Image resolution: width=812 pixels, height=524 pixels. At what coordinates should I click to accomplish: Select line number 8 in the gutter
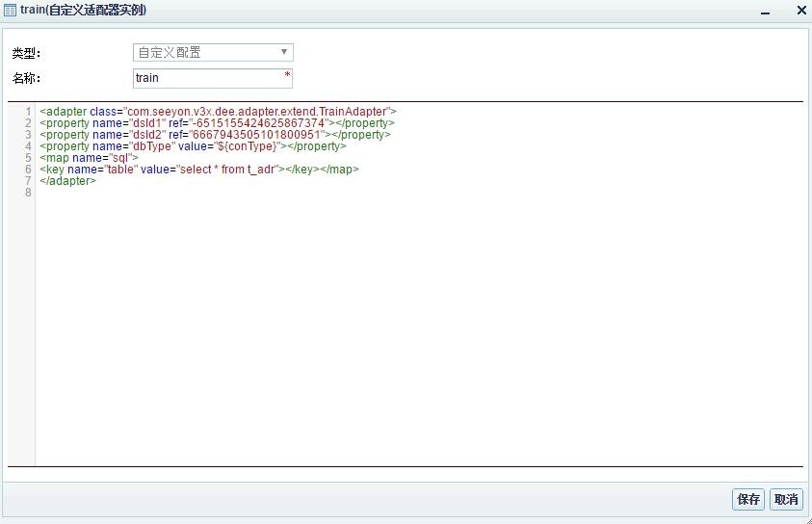point(28,193)
